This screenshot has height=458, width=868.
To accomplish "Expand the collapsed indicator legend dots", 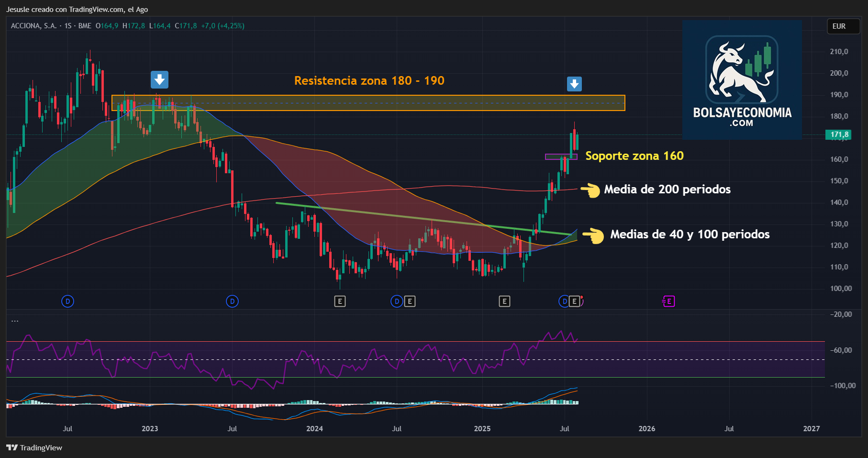I will click(x=15, y=321).
